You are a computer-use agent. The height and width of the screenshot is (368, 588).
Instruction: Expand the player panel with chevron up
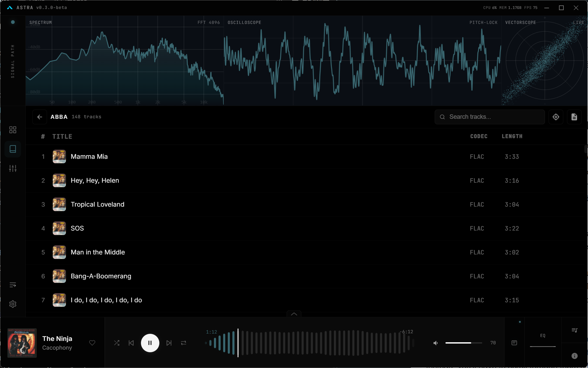pos(294,314)
